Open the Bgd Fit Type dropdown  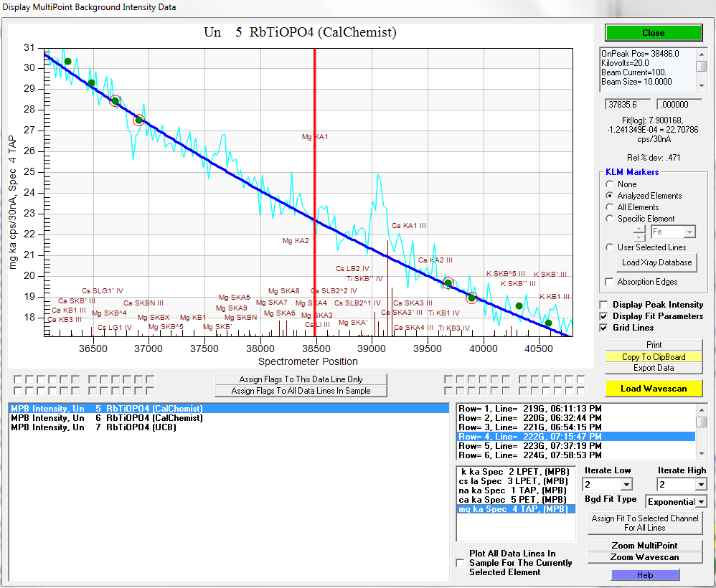pos(701,502)
